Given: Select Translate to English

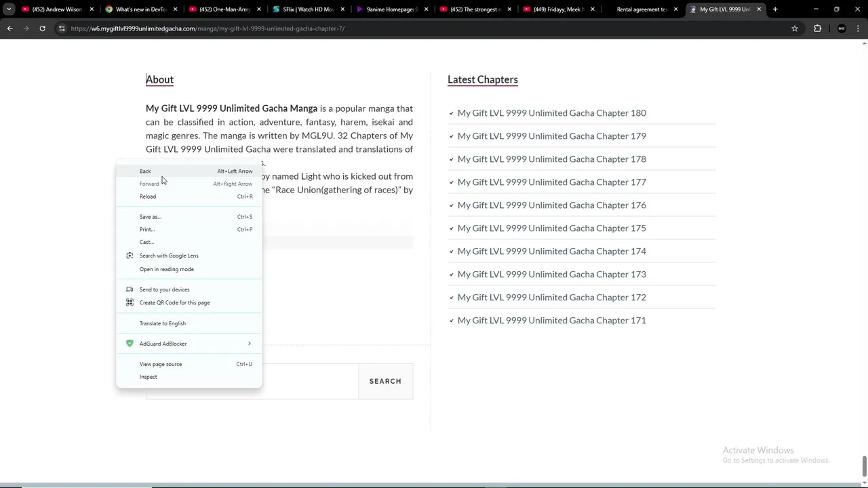Looking at the screenshot, I should (189, 323).
